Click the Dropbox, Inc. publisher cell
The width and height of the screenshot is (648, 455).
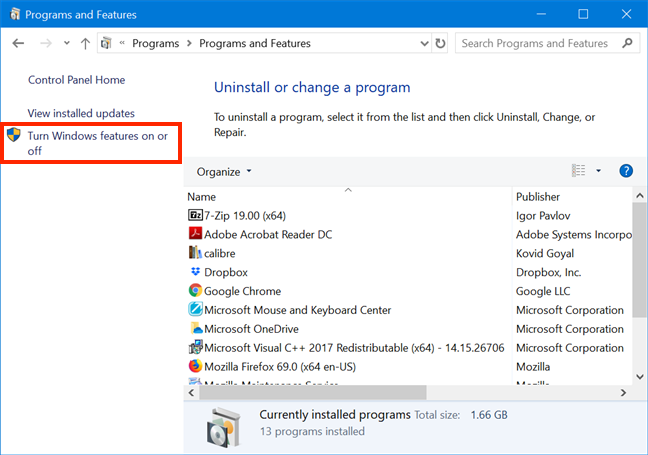click(x=548, y=272)
